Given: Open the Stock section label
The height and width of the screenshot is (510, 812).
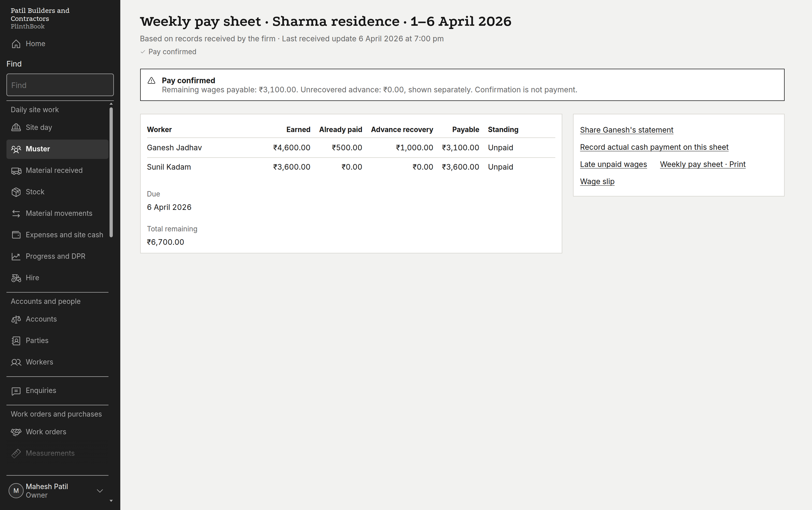Looking at the screenshot, I should point(35,192).
